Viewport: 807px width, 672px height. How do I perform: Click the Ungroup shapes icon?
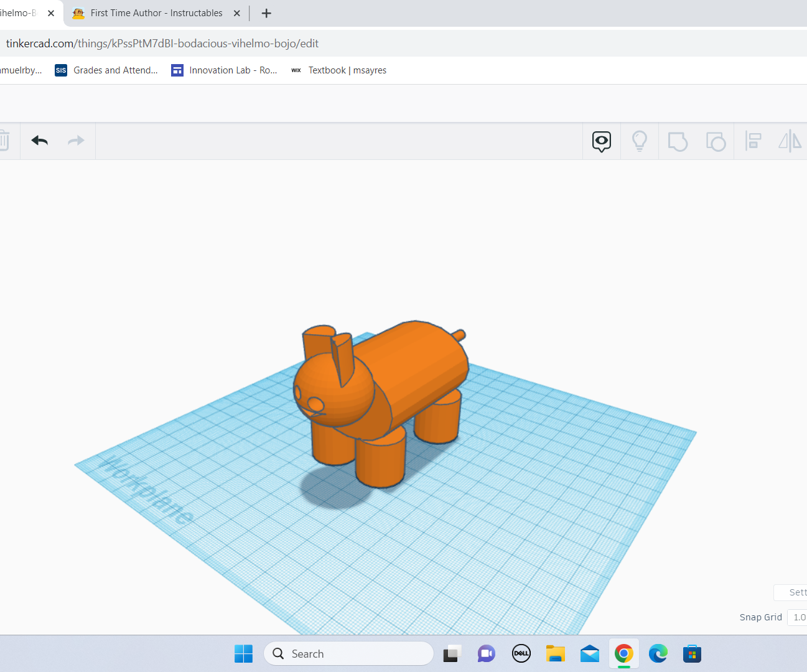[716, 141]
